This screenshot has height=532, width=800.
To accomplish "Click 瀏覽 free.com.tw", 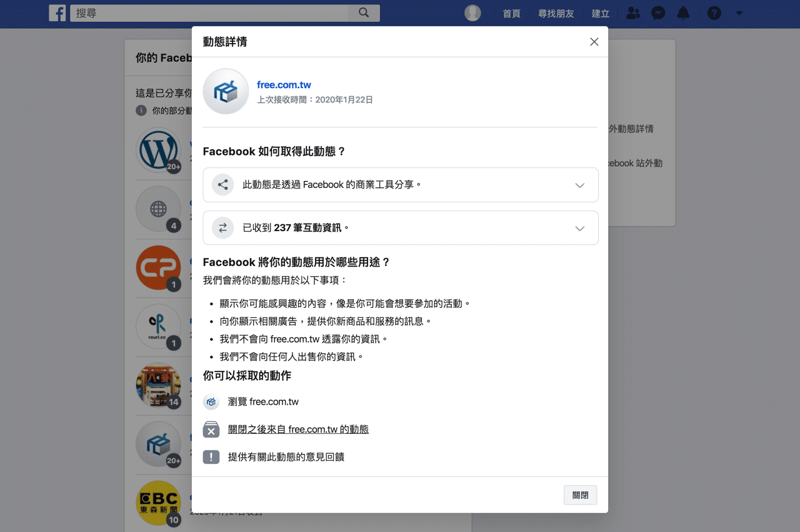I will click(263, 401).
